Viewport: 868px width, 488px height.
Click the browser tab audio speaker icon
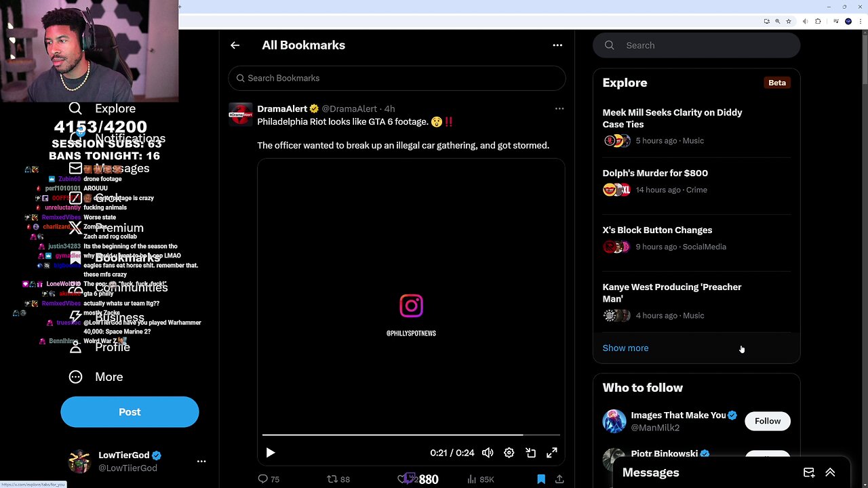click(x=805, y=21)
